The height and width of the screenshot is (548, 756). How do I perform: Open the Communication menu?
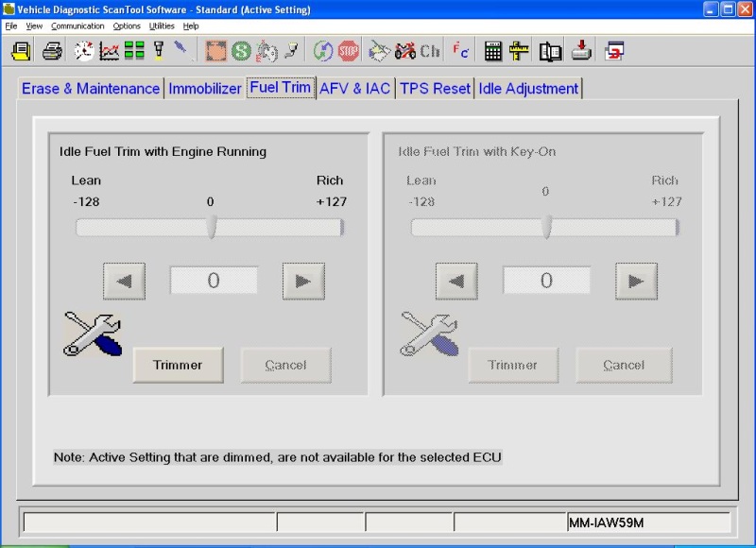click(x=77, y=26)
